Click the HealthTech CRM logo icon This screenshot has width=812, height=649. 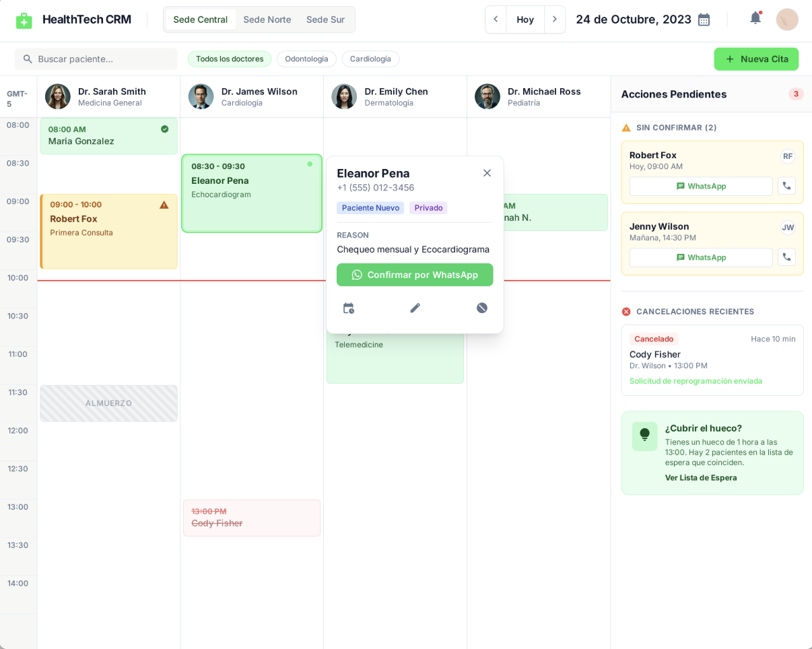[24, 20]
